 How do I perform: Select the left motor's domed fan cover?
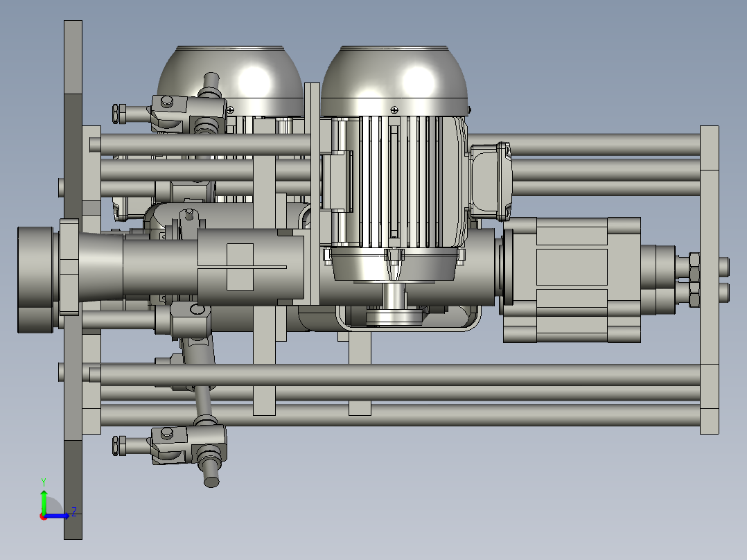(231, 80)
